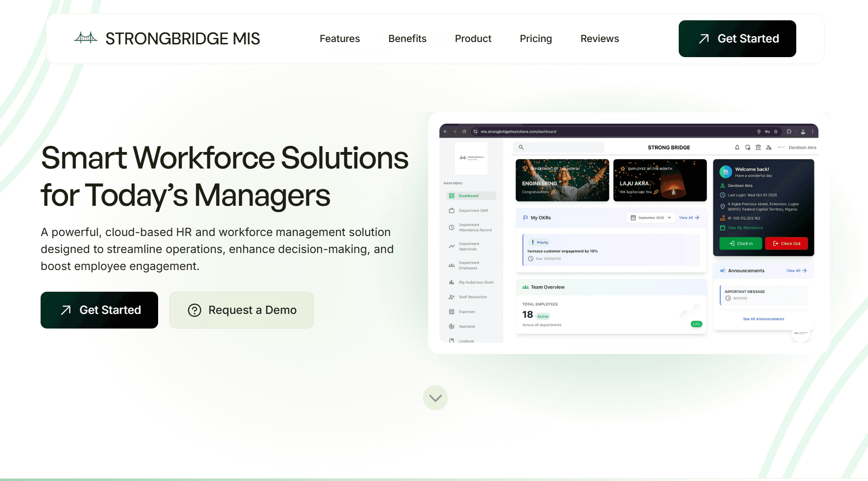Click the My OKRs flag icon
The height and width of the screenshot is (481, 868).
click(525, 218)
